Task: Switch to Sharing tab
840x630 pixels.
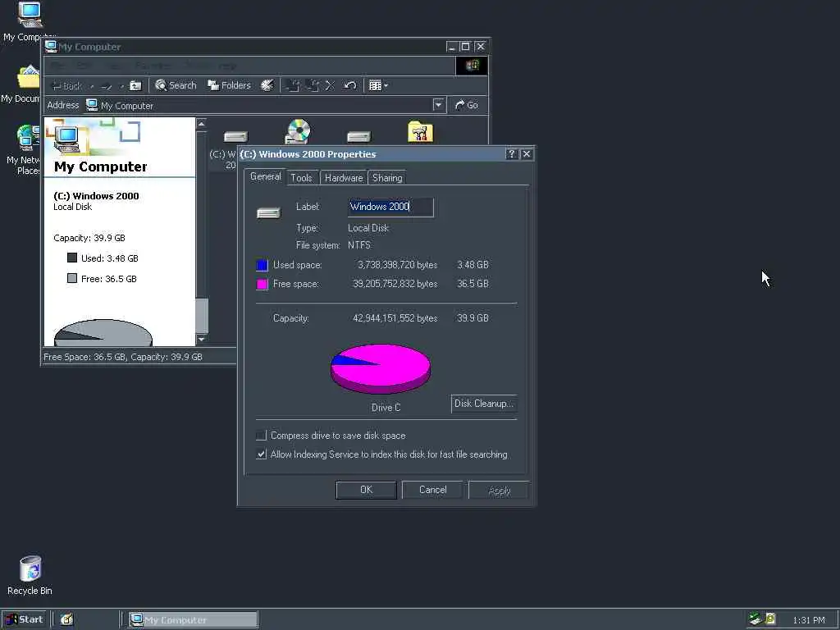Action: (387, 178)
